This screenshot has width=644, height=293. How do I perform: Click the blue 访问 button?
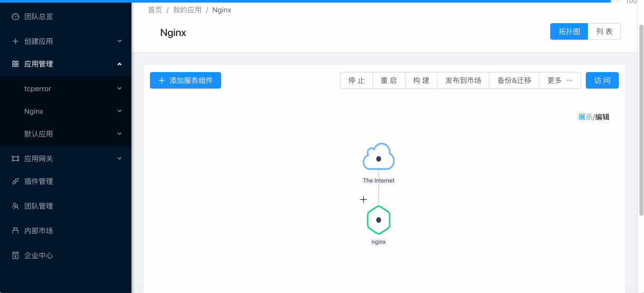click(602, 80)
